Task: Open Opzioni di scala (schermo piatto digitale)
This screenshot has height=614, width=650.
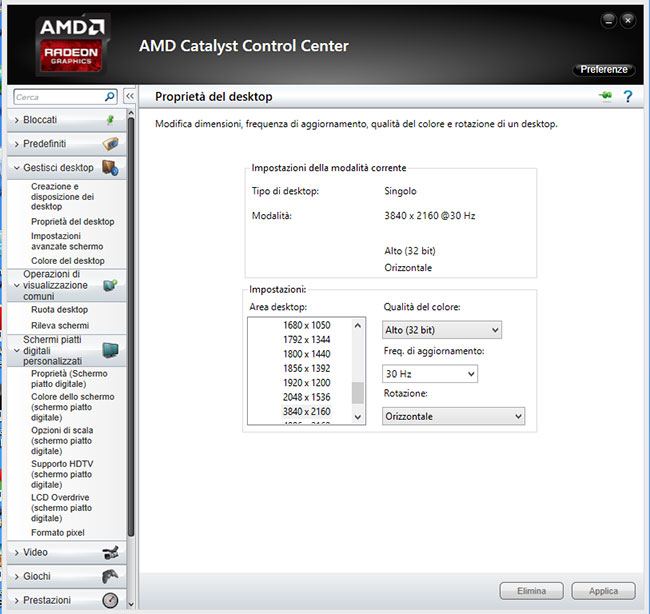Action: [x=62, y=440]
